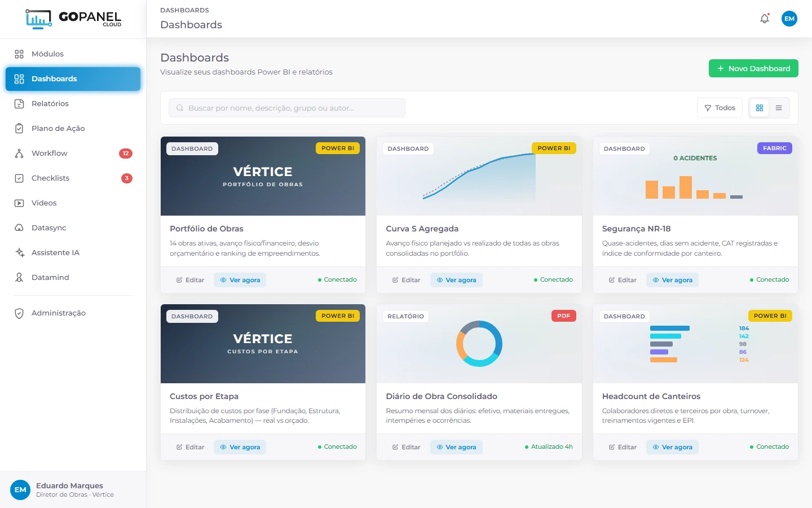The width and height of the screenshot is (812, 508).
Task: Edit the Curva S Agregada dashboard
Action: tap(407, 280)
